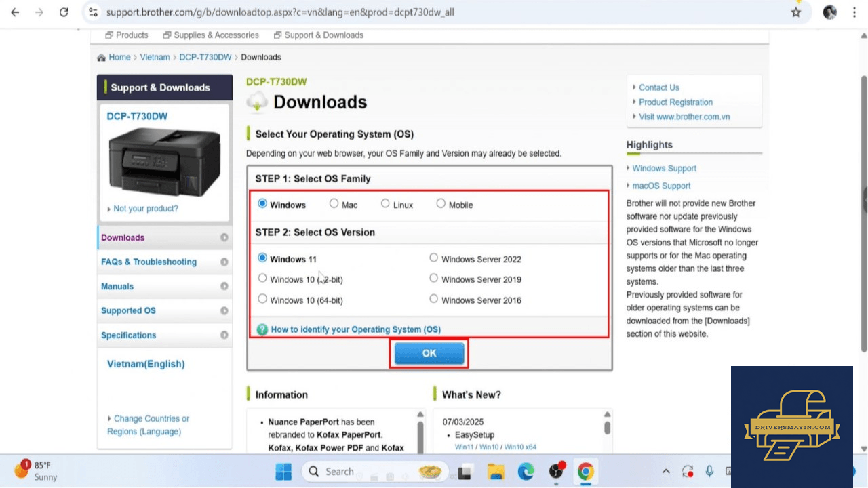The width and height of the screenshot is (868, 488).
Task: Visit www.brother.com.vn link
Action: click(x=684, y=117)
